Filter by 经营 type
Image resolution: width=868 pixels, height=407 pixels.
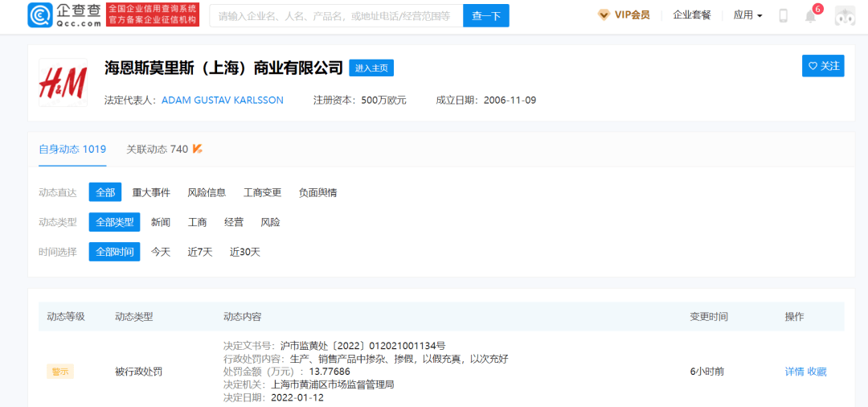tap(234, 223)
